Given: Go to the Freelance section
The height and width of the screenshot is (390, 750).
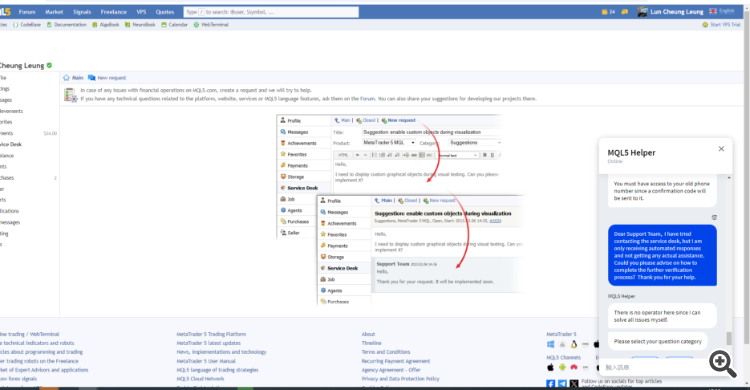Looking at the screenshot, I should pyautogui.click(x=113, y=12).
